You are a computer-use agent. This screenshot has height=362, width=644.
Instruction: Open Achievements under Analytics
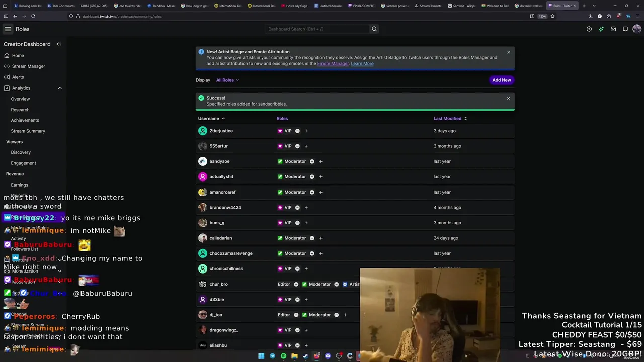click(x=25, y=120)
